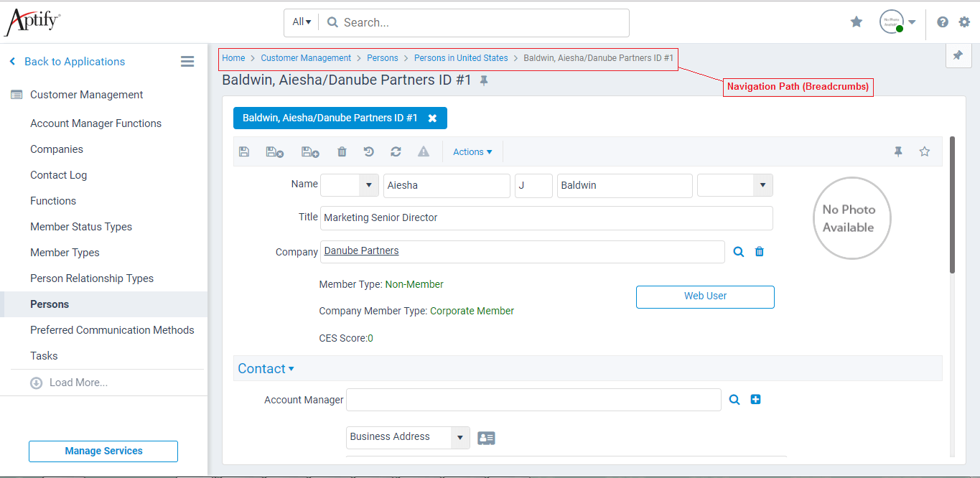Open the Business Address dropdown
The width and height of the screenshot is (980, 478).
[x=460, y=437]
